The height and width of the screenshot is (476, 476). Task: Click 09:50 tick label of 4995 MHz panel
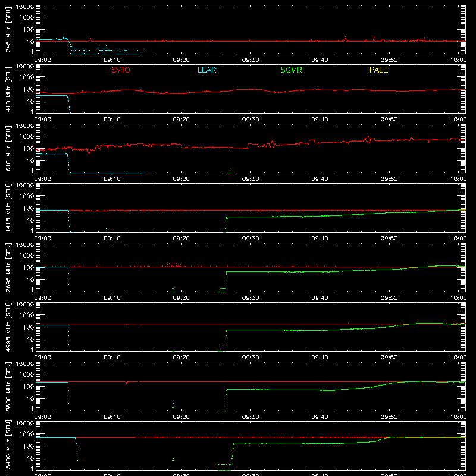(x=389, y=358)
